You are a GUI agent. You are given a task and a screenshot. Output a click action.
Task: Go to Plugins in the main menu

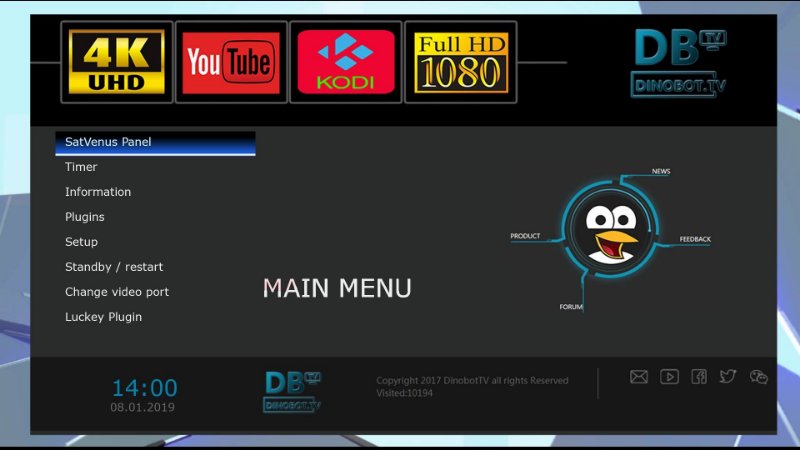click(85, 217)
